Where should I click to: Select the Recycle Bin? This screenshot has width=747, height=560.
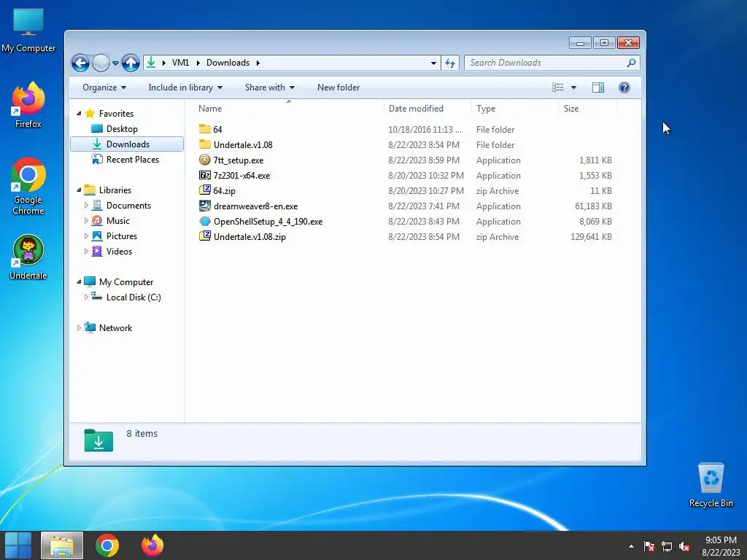click(x=711, y=485)
